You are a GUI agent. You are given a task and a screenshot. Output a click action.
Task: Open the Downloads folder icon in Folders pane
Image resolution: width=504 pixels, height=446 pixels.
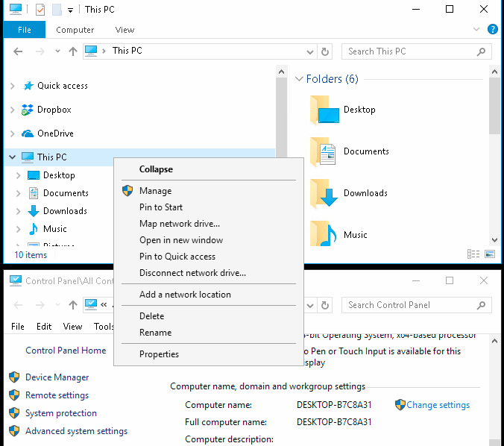324,193
